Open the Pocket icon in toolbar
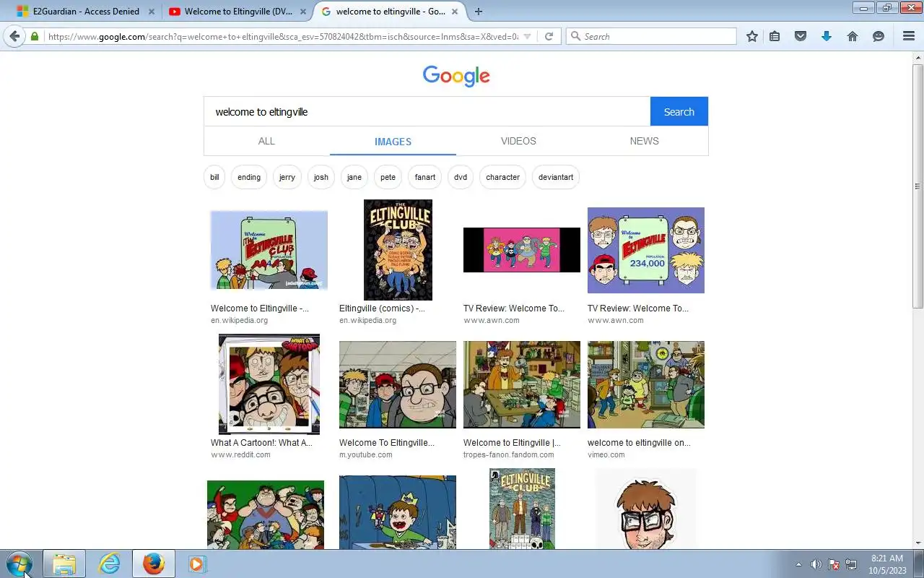Image resolution: width=924 pixels, height=578 pixels. 801,36
